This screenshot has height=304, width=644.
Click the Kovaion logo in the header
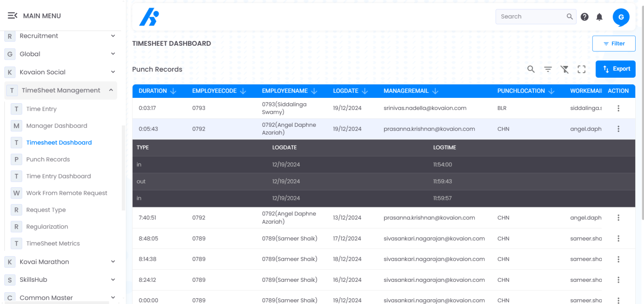[x=149, y=17]
